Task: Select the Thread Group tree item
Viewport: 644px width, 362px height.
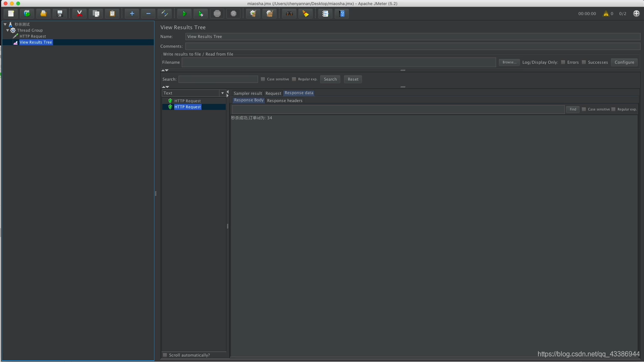Action: [x=30, y=30]
